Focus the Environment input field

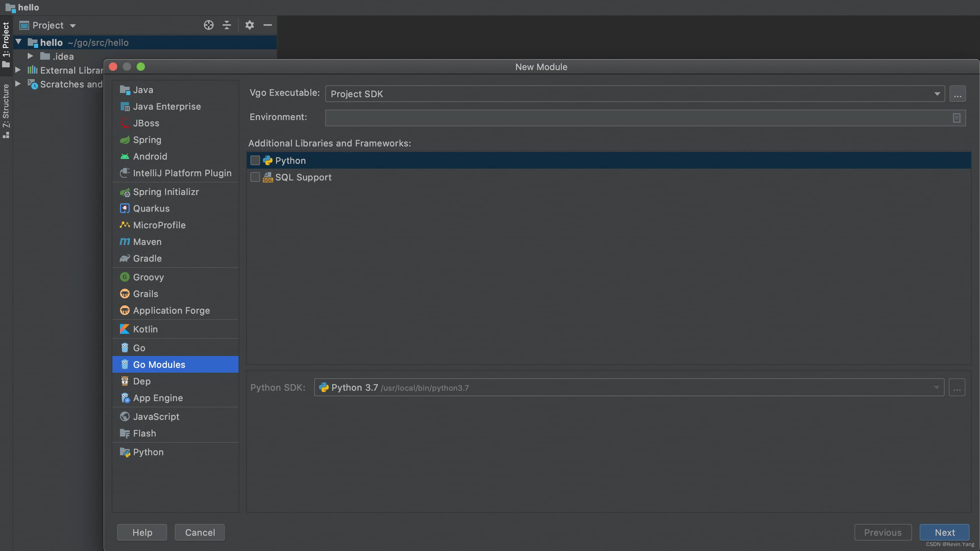click(x=646, y=118)
